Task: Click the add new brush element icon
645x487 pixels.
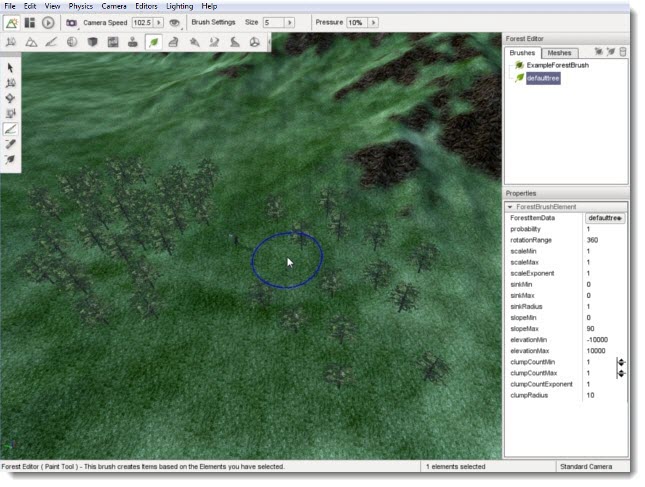Action: [x=611, y=51]
